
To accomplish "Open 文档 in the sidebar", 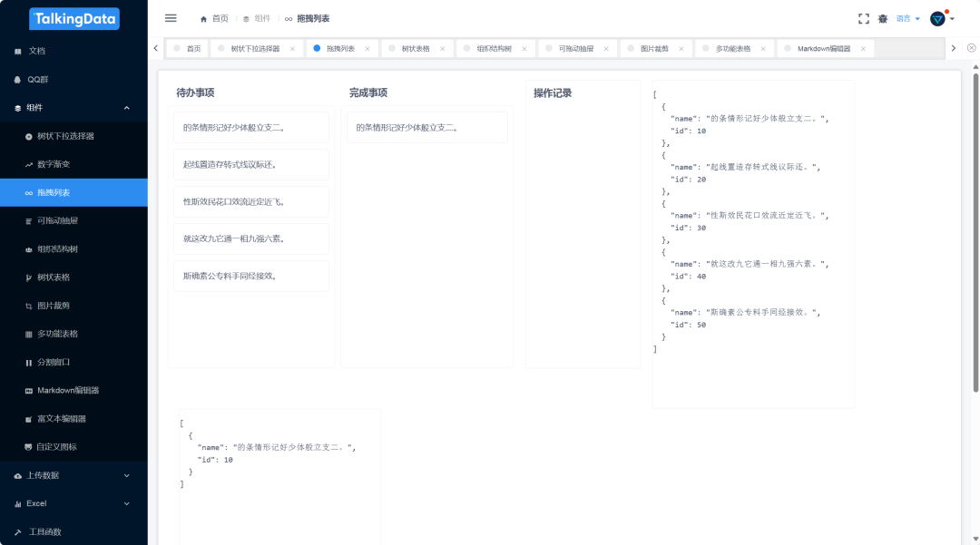I will 73,51.
